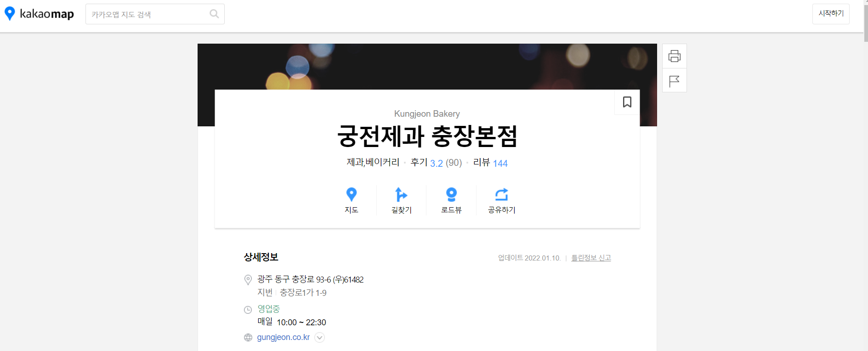Open the 지도 map pin button
This screenshot has height=351, width=868.
(x=352, y=200)
